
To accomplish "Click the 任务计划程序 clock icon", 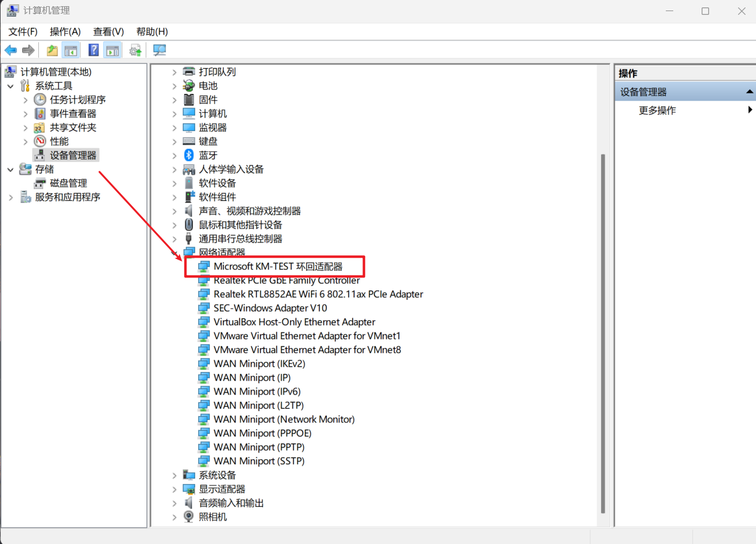I will point(40,100).
